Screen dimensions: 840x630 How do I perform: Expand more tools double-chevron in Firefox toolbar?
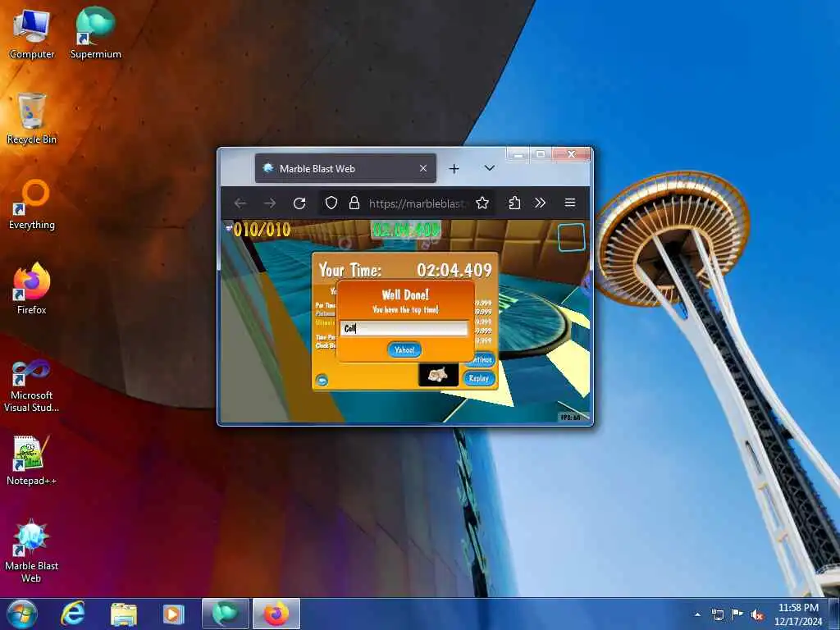pyautogui.click(x=540, y=203)
